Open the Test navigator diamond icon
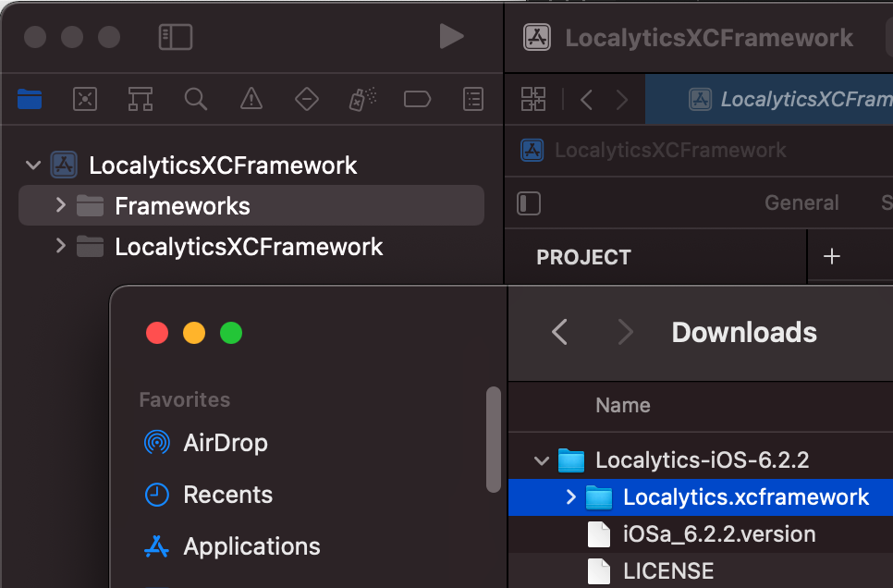The height and width of the screenshot is (588, 893). [306, 99]
